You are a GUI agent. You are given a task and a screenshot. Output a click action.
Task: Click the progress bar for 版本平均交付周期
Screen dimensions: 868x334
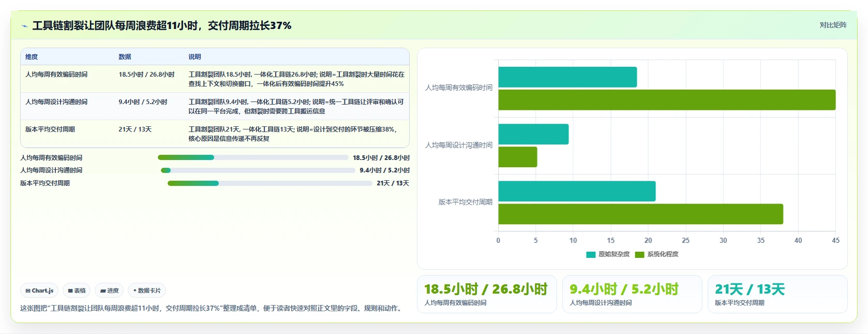(270, 183)
